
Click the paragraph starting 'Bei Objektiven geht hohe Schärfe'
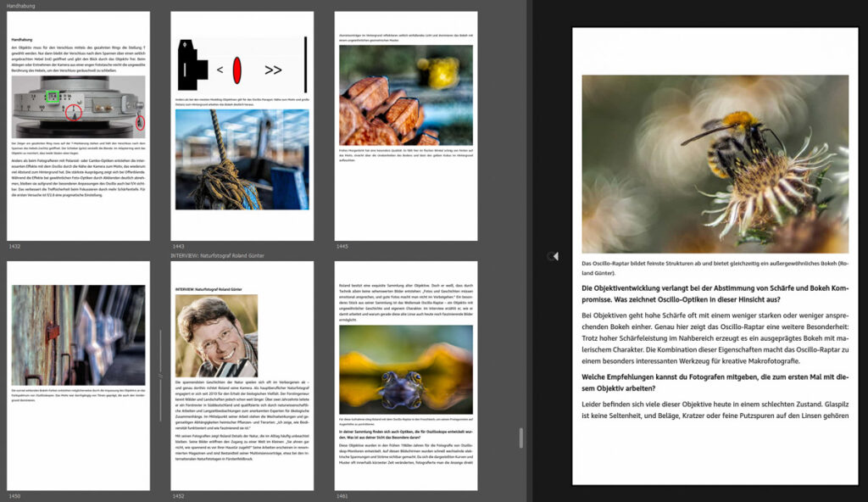[x=715, y=338]
